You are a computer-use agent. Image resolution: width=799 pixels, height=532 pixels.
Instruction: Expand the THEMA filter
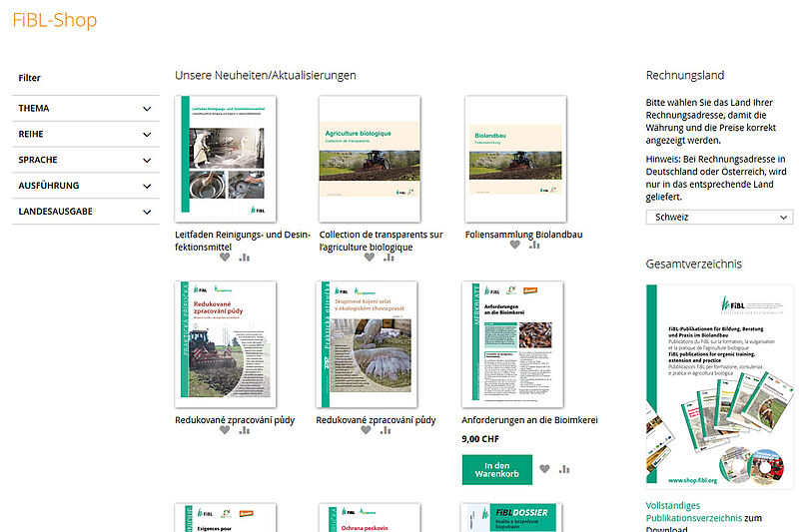coord(86,109)
